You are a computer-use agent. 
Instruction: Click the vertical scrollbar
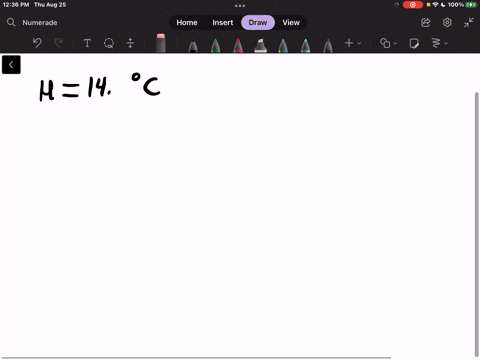(477, 225)
